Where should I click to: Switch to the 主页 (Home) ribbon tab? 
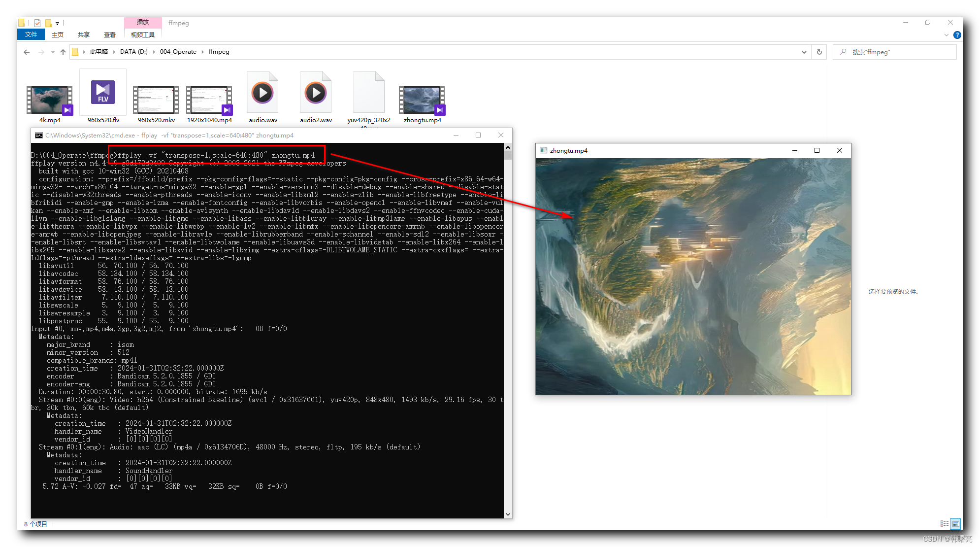pyautogui.click(x=58, y=34)
